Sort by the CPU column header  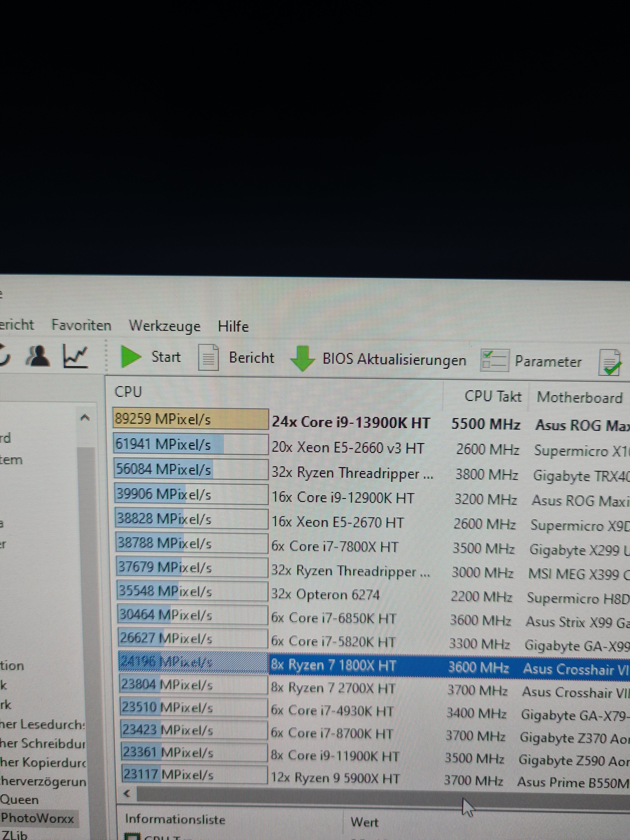coord(128,392)
